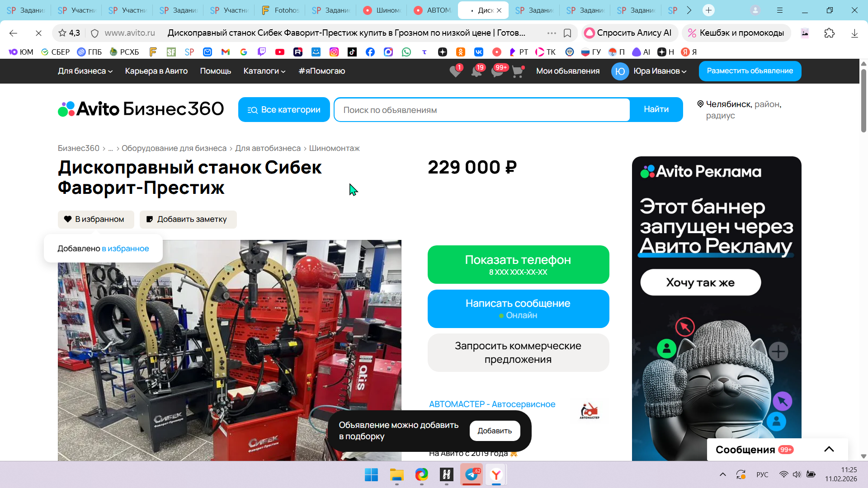Open Avito messages chat icon
The height and width of the screenshot is (488, 868).
click(497, 71)
